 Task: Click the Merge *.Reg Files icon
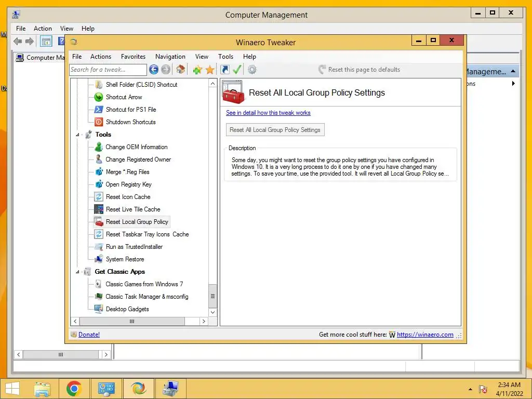tap(99, 171)
